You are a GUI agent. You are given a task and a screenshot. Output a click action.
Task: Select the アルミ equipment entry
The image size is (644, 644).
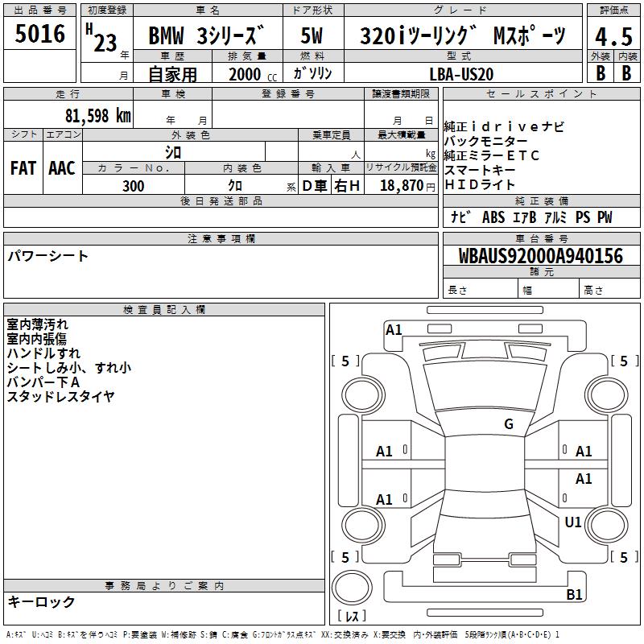coord(555,217)
